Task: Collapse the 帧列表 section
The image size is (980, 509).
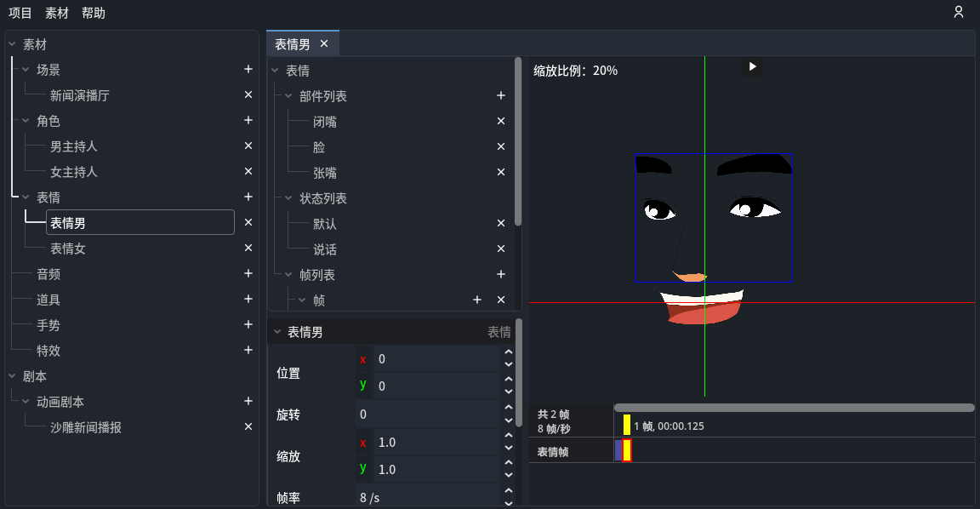Action: 287,274
